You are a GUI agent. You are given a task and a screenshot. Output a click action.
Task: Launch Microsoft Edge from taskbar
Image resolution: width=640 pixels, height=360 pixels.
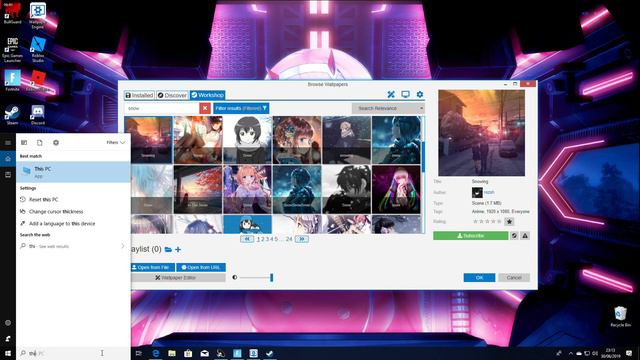[156, 353]
